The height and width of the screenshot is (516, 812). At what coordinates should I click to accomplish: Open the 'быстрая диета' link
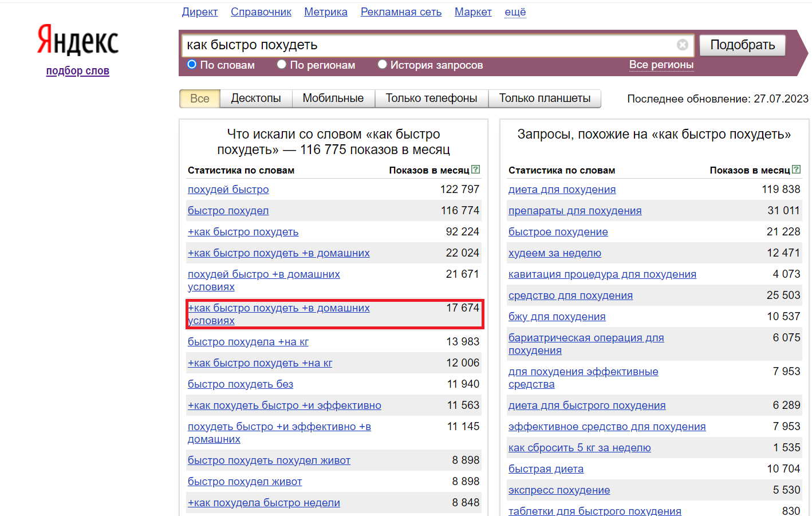tap(546, 469)
